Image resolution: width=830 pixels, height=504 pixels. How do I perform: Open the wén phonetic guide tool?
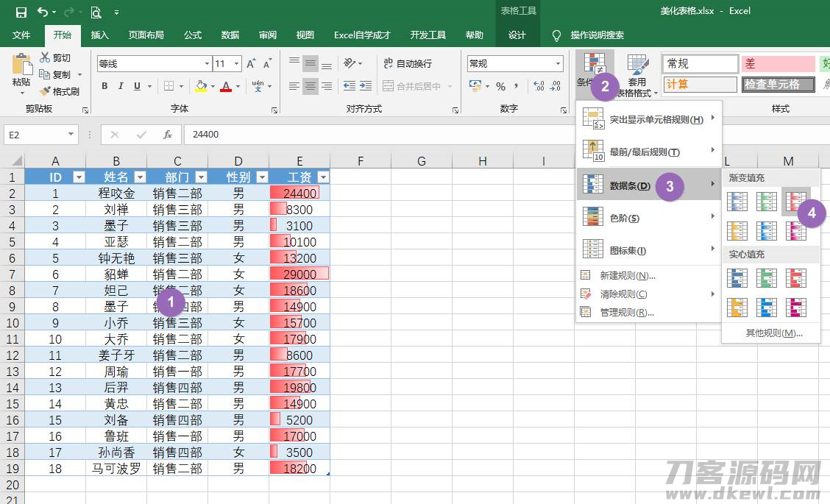tap(258, 86)
